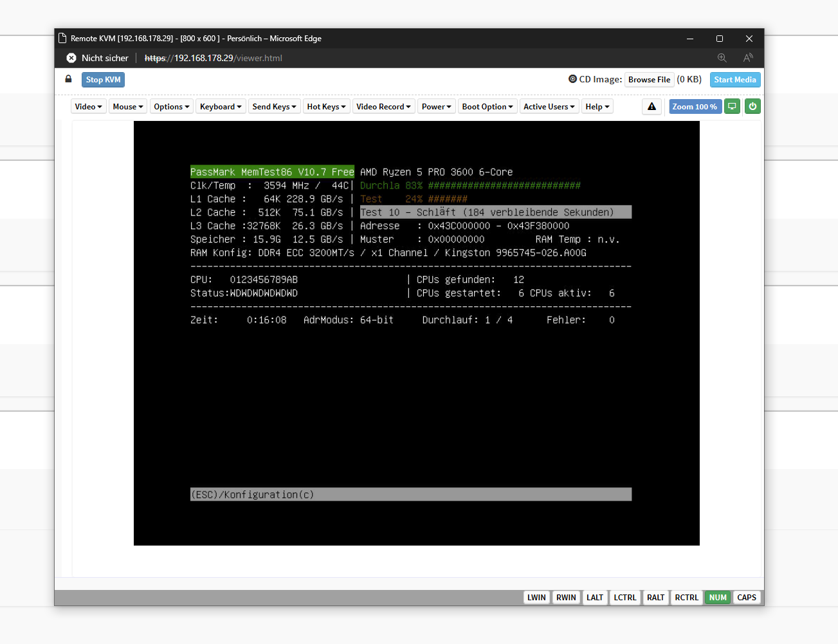
Task: Open the Keyboard dropdown menu
Action: pos(221,107)
